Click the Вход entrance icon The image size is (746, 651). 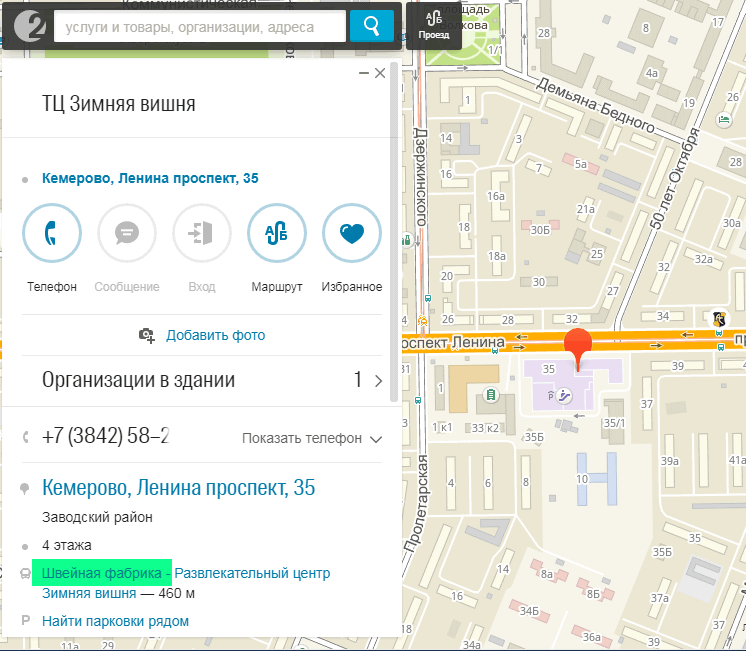pos(202,233)
